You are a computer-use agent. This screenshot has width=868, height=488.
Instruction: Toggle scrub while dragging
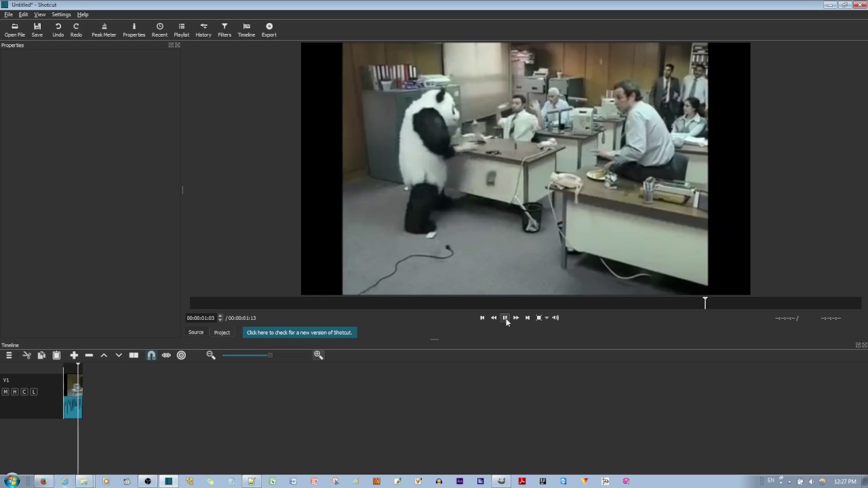tap(166, 355)
